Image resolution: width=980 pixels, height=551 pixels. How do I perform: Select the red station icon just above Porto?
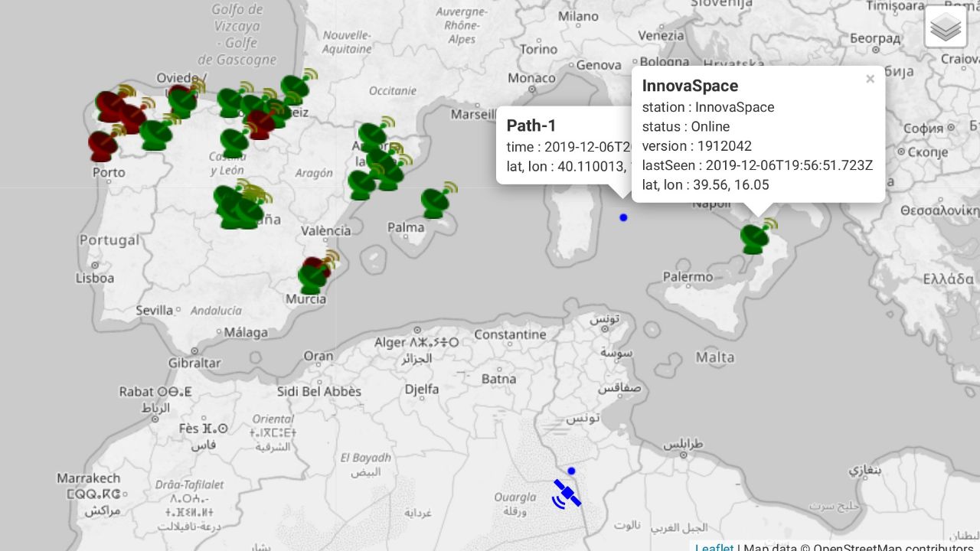102,145
